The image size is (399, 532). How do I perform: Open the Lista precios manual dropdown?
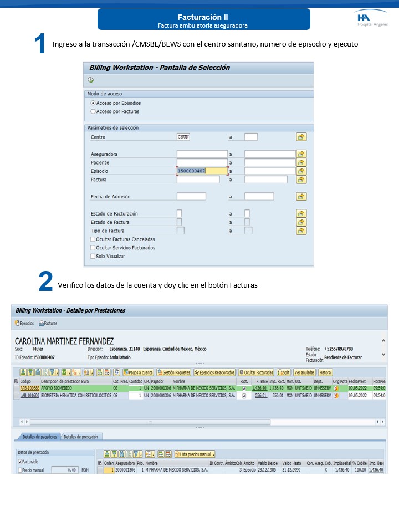pos(195,454)
